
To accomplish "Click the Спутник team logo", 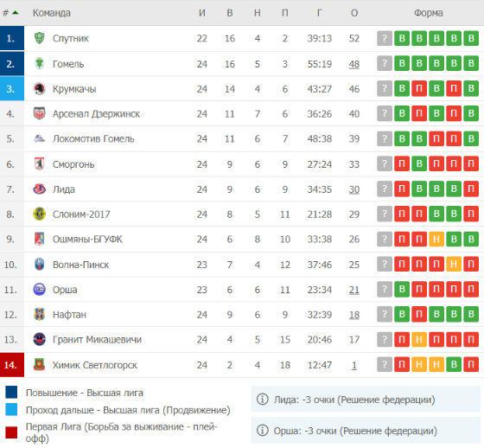I will (39, 38).
